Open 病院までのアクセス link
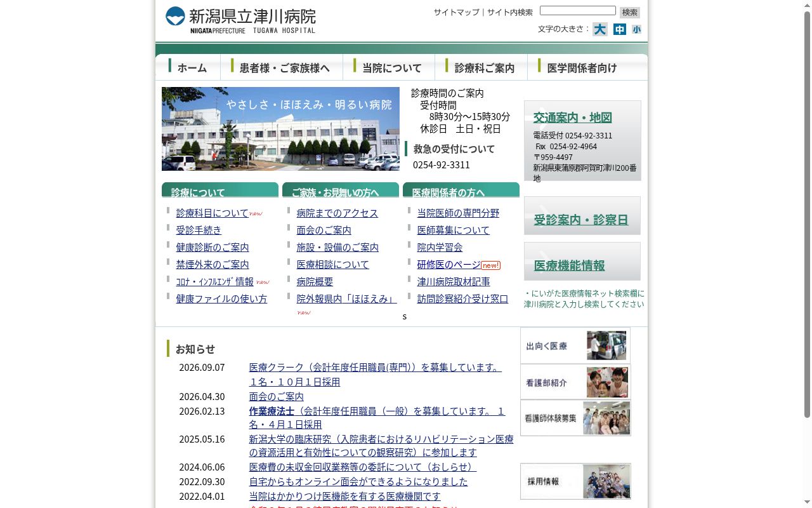The height and width of the screenshot is (508, 812). [x=337, y=213]
